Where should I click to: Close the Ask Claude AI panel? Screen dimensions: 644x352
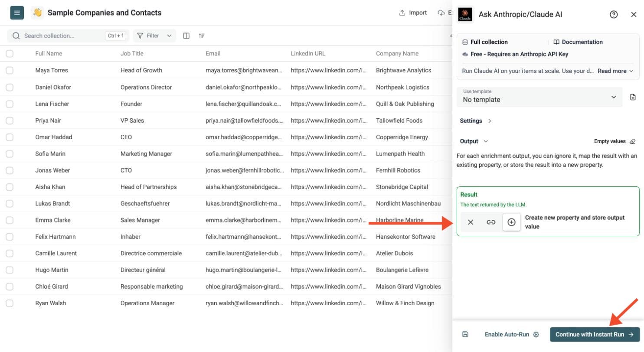(634, 14)
